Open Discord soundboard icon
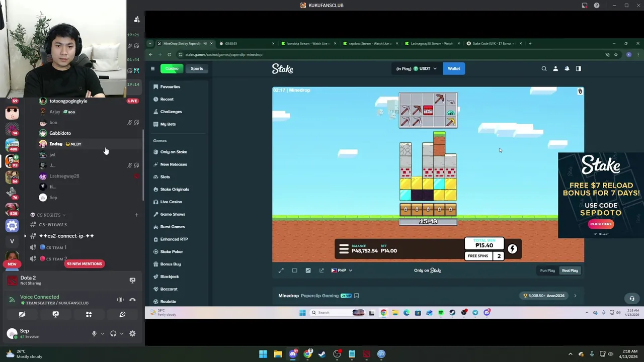The height and width of the screenshot is (362, 644). (122, 314)
